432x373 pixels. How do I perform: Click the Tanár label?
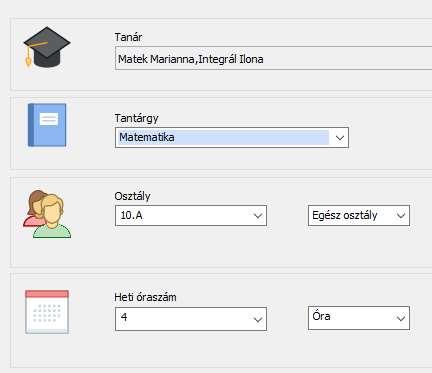(x=128, y=37)
